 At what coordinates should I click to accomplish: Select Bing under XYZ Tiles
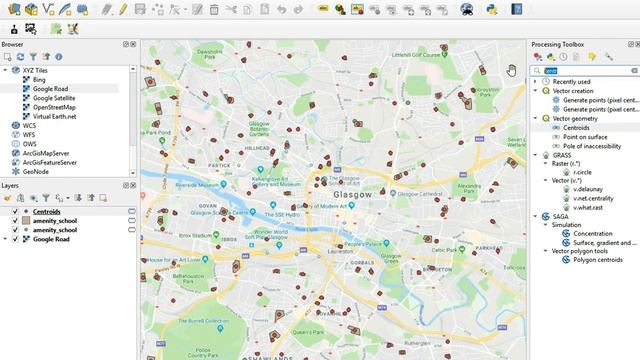39,80
